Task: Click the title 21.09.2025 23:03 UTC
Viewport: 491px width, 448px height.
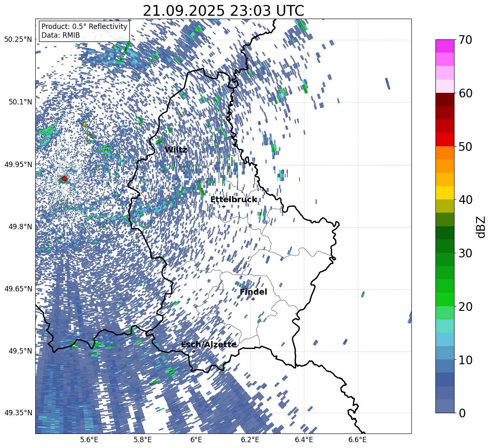Action: point(223,11)
